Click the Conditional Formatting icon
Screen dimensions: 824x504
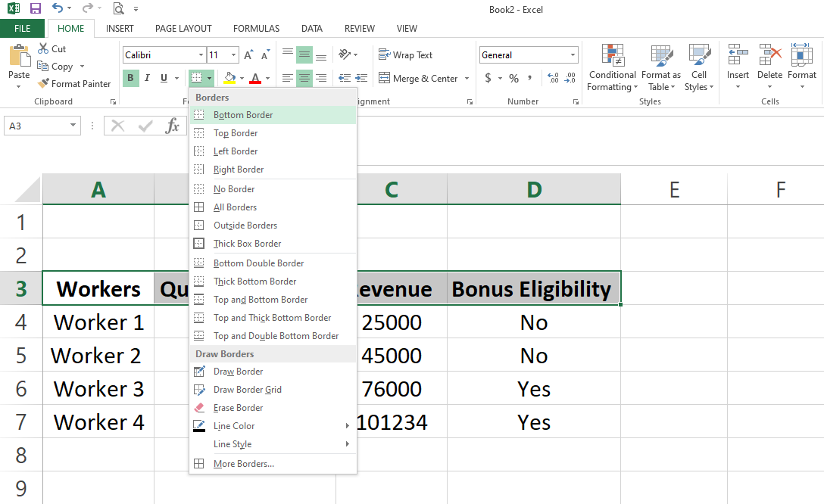(x=612, y=56)
